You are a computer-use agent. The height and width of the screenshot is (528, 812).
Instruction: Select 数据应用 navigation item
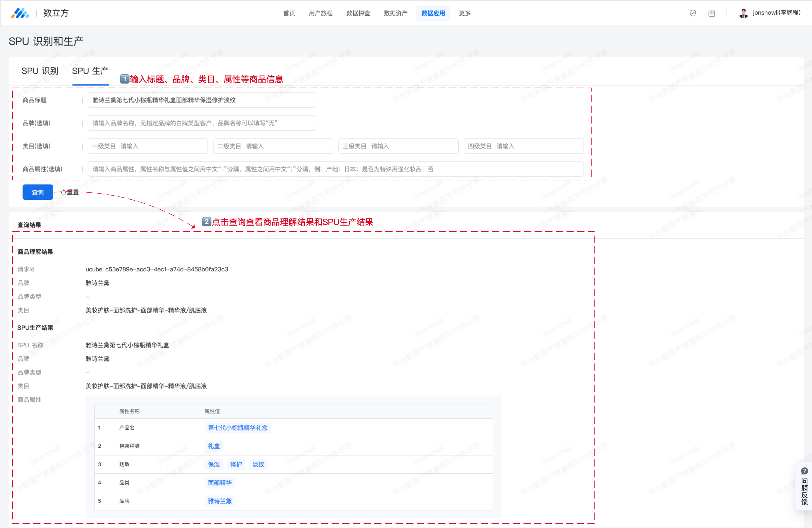pyautogui.click(x=433, y=13)
